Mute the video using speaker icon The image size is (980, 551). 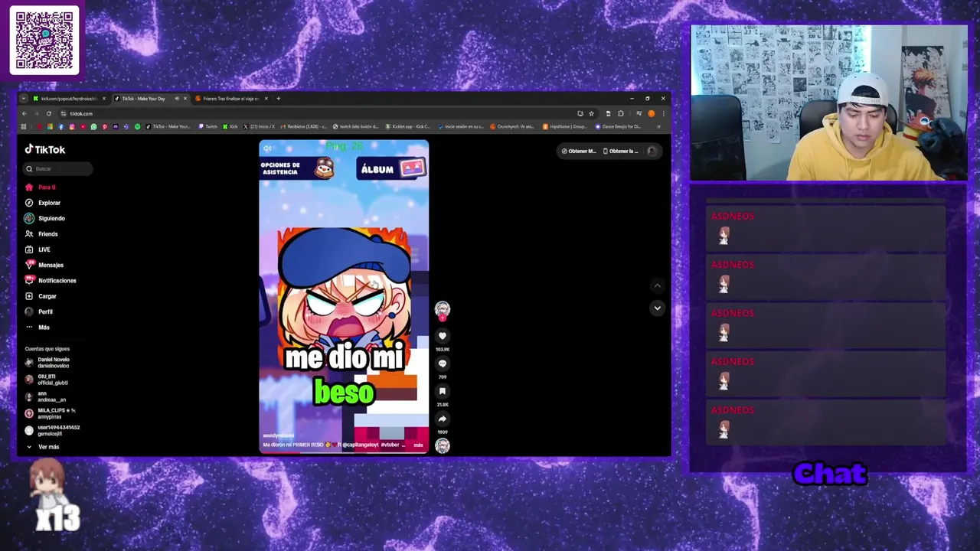pos(267,148)
